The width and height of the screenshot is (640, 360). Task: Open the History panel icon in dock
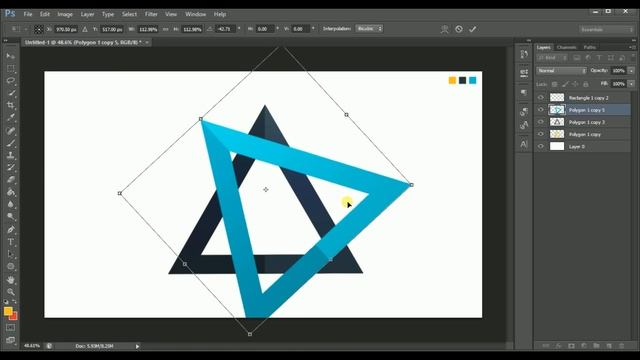pos(524,54)
